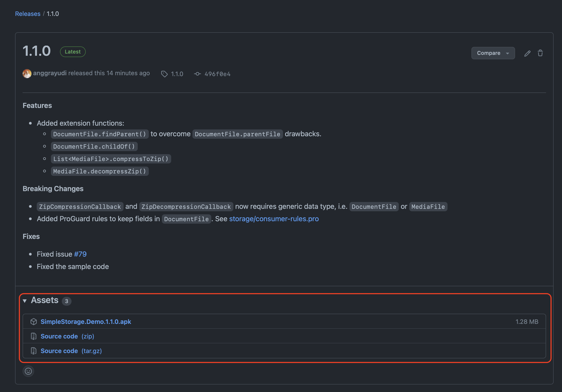This screenshot has width=562, height=392.
Task: Click the Compare button
Action: (x=489, y=53)
